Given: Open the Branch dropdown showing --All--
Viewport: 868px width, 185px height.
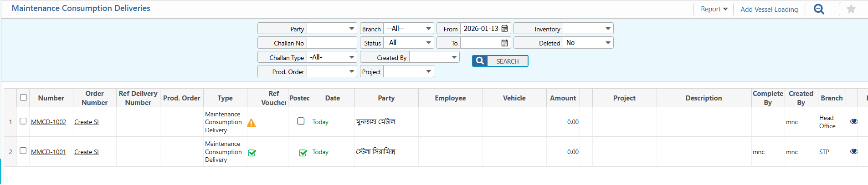Looking at the screenshot, I should [409, 29].
